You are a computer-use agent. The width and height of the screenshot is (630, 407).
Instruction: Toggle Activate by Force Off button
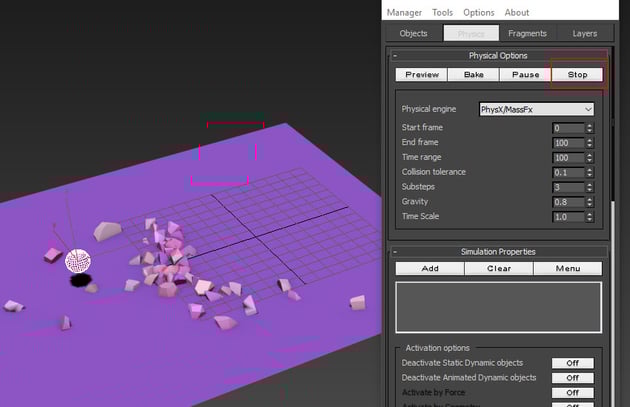point(573,393)
